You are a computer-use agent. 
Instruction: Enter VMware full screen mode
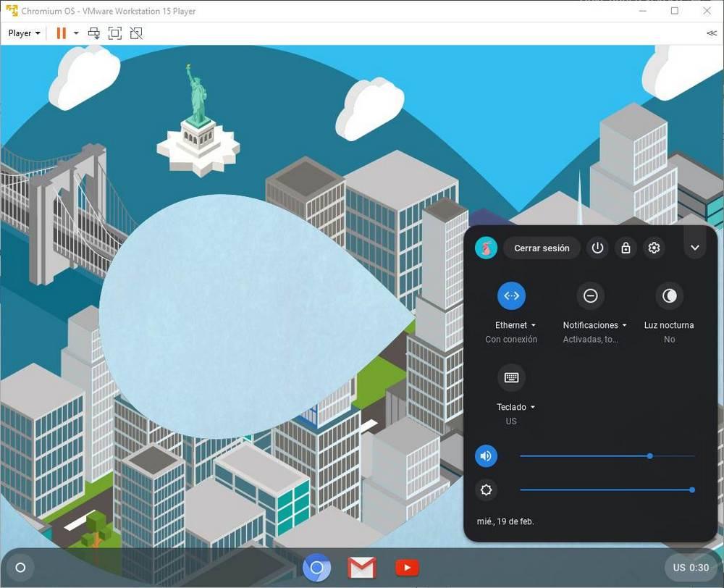(115, 33)
